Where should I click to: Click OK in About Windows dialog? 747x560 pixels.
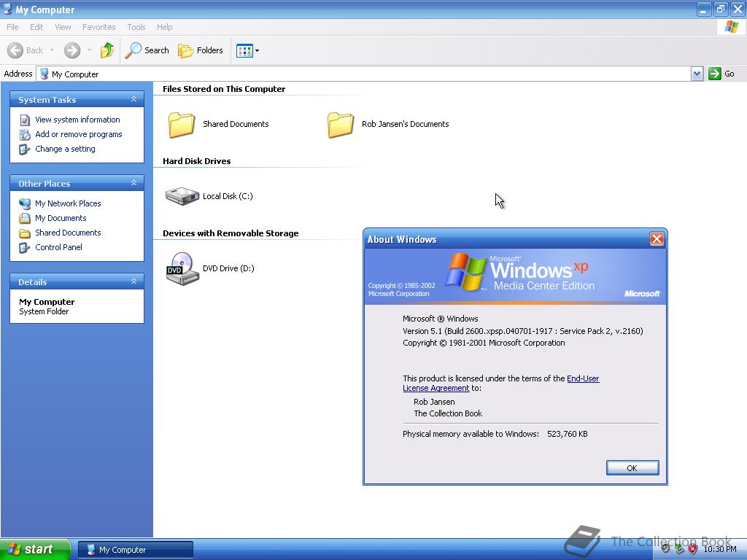coord(632,467)
